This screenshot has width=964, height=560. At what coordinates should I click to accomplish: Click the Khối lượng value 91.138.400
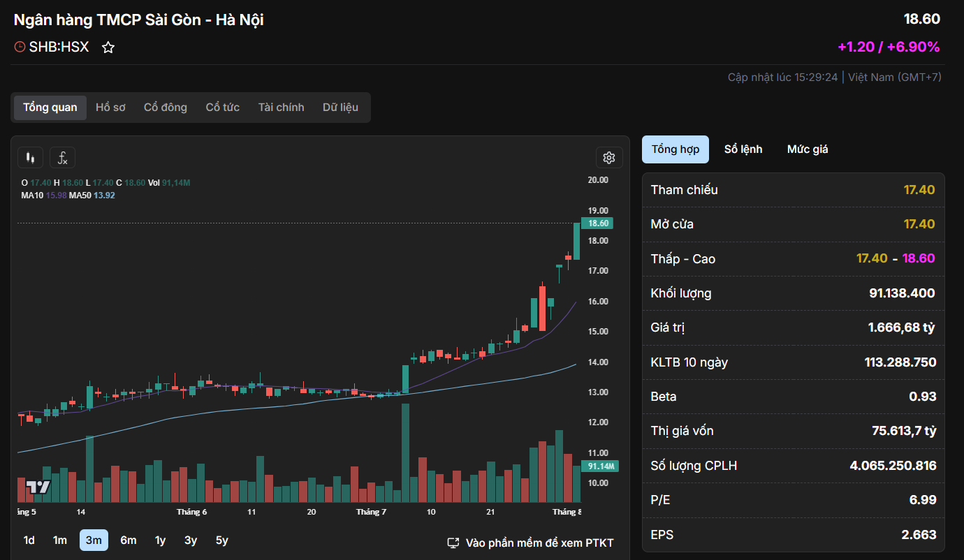(902, 293)
